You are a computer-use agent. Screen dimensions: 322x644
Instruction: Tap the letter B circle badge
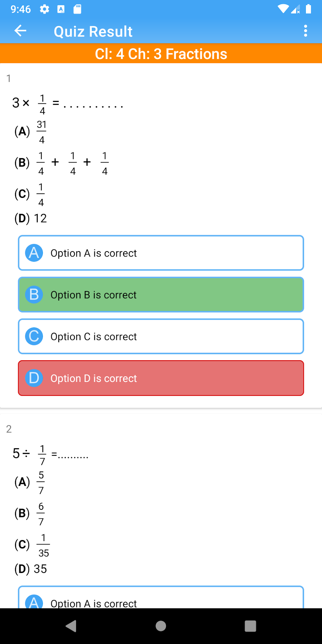(x=34, y=295)
